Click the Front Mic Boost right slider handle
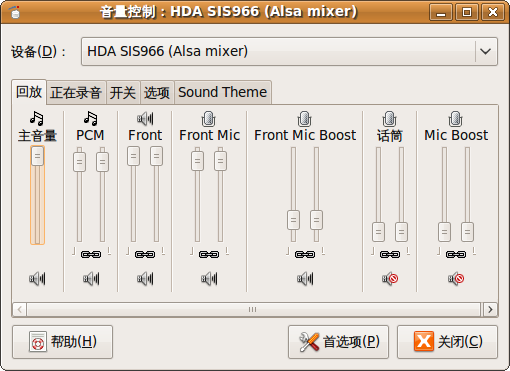This screenshot has height=371, width=510. pos(316,220)
